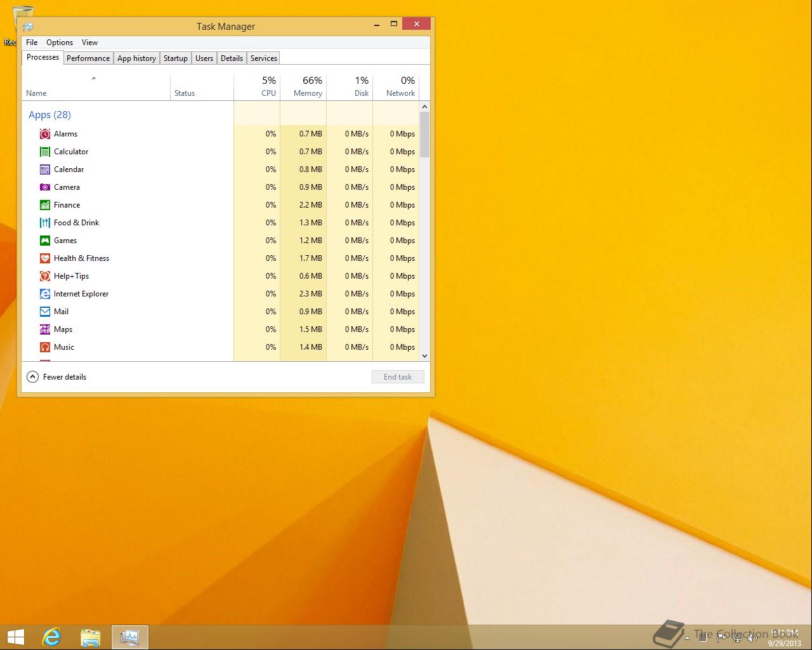Click Help+Tips memory value 0.6 MB
The image size is (812, 650).
311,276
